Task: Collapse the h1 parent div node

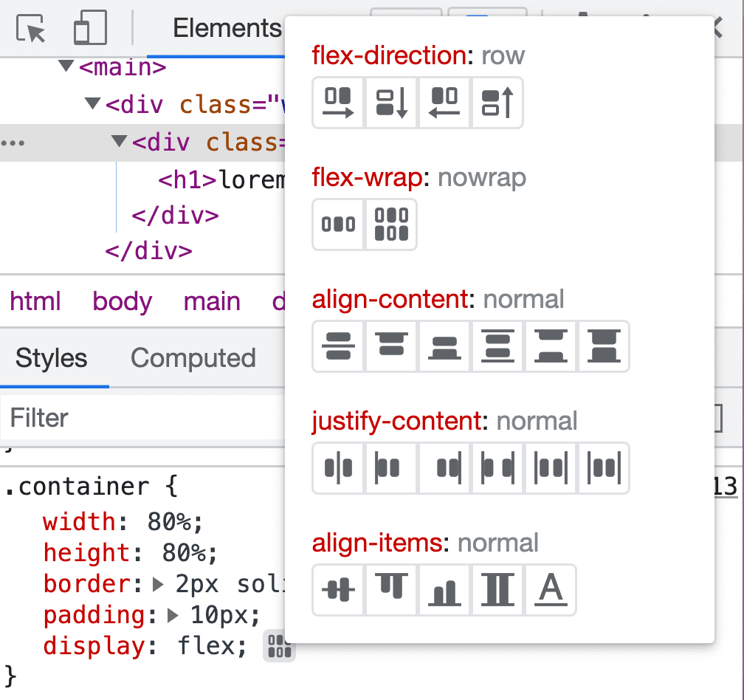Action: coord(120,142)
